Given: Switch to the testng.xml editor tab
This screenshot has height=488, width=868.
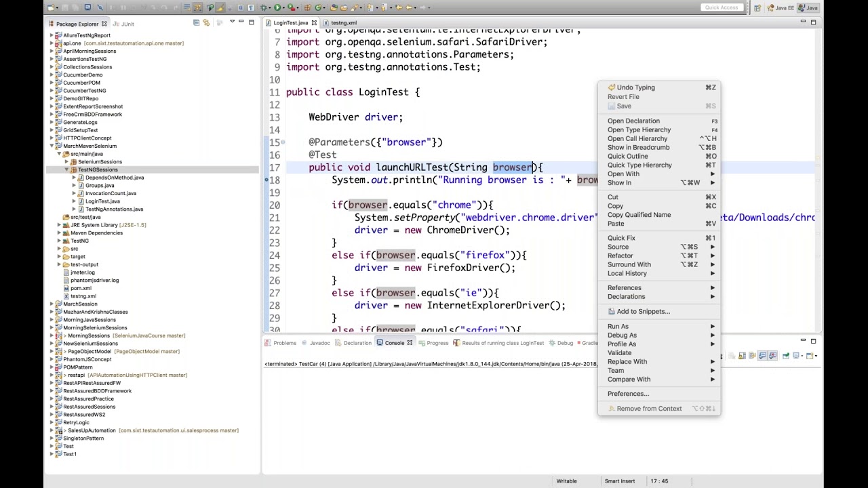Looking at the screenshot, I should coord(344,22).
